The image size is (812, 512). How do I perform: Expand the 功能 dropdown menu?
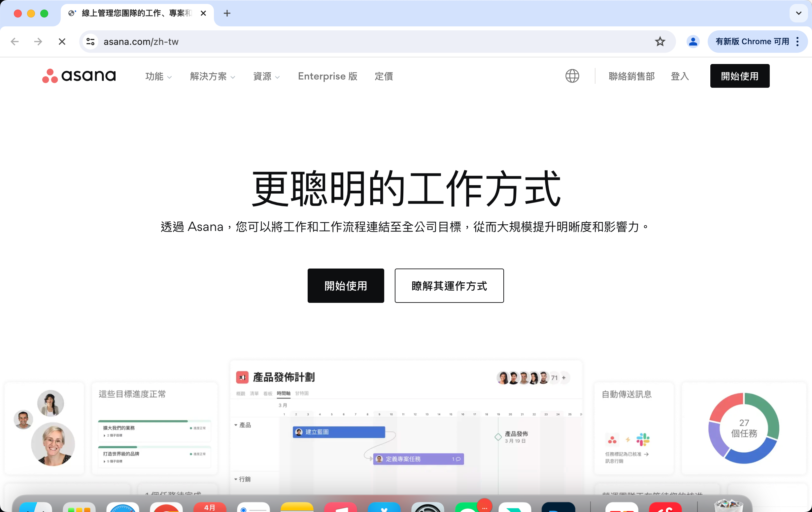pos(158,76)
